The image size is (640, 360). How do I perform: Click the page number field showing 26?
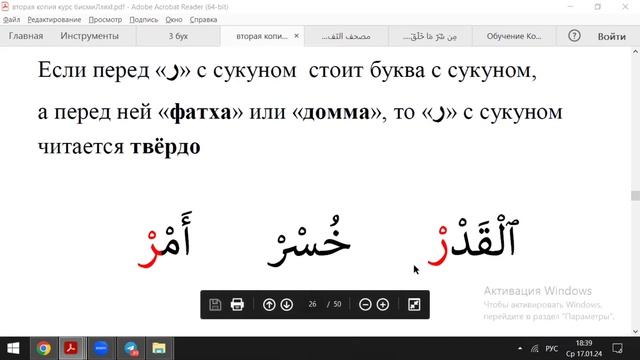coord(313,304)
